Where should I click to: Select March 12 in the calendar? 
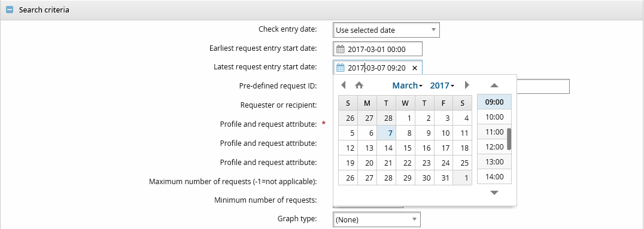click(348, 148)
